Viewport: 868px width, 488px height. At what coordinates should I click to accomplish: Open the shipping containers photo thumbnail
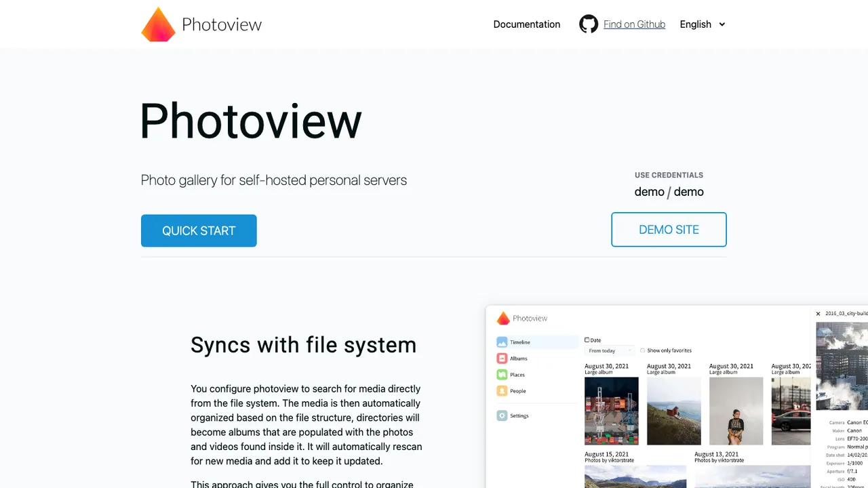(x=612, y=411)
